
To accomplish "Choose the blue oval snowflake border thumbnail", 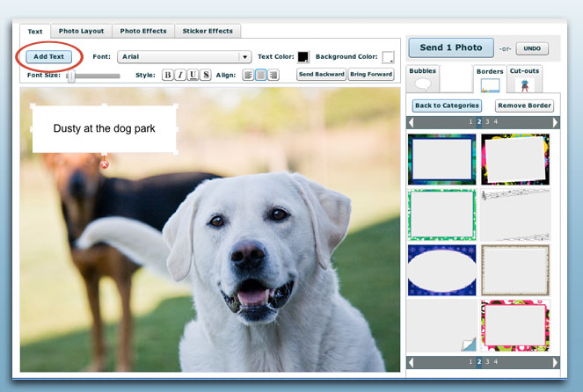I will tap(441, 270).
